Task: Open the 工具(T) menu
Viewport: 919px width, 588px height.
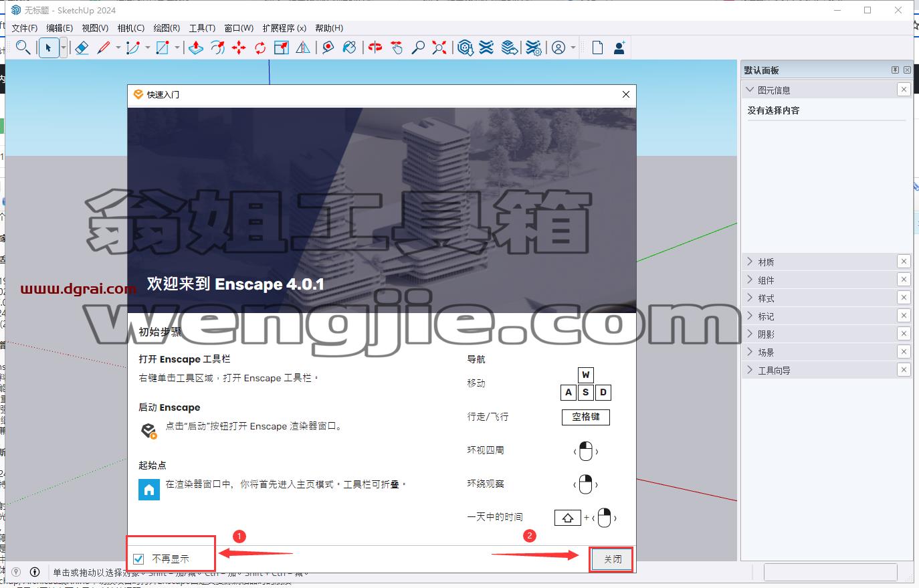Action: point(202,27)
